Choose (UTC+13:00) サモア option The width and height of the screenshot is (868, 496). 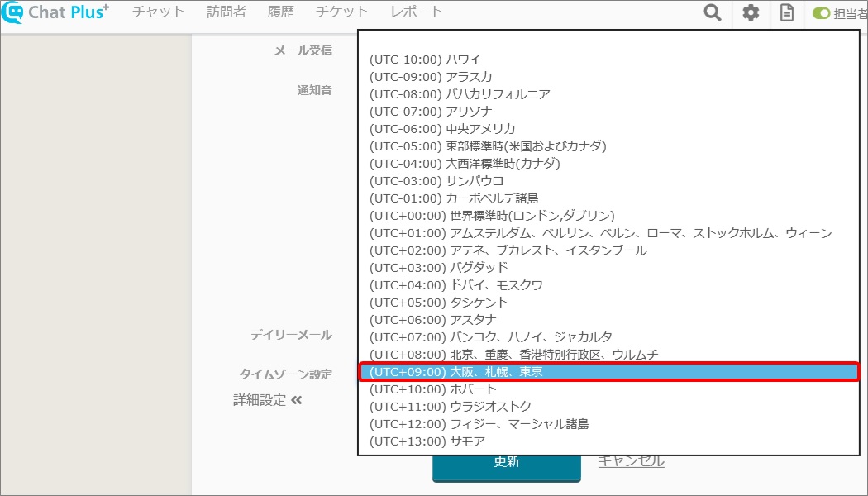click(x=608, y=441)
